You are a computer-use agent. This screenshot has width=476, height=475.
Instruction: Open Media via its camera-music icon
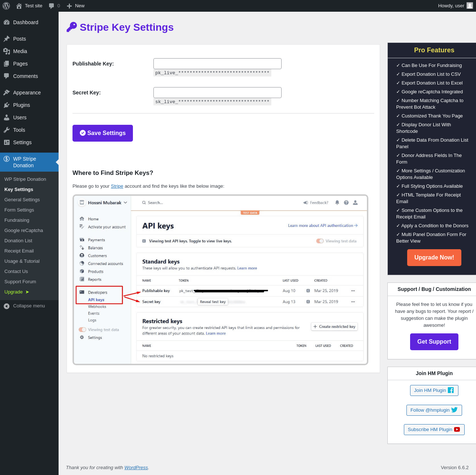[x=7, y=51]
